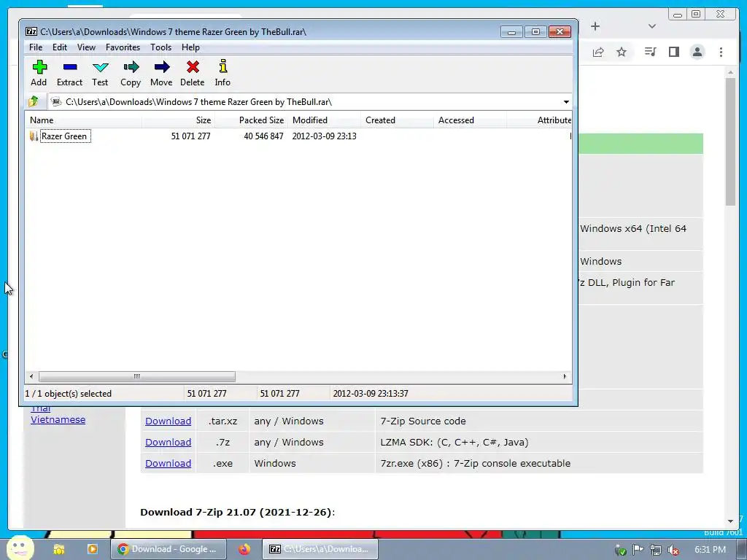Screen dimensions: 747x560
Task: Click Download link for .7z LZMA SDK
Action: click(x=169, y=442)
